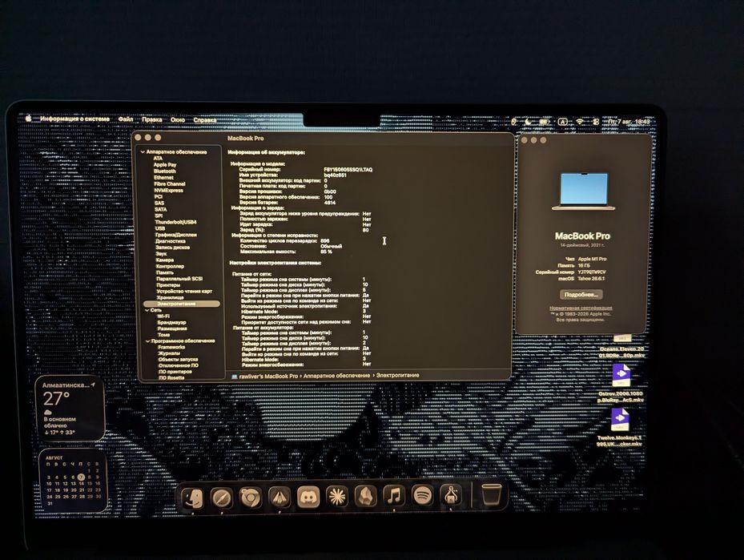
Task: Click the battery status icon
Action: (544, 122)
